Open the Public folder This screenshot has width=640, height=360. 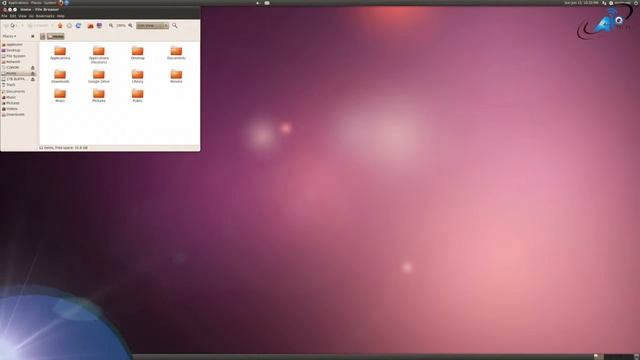click(x=138, y=96)
